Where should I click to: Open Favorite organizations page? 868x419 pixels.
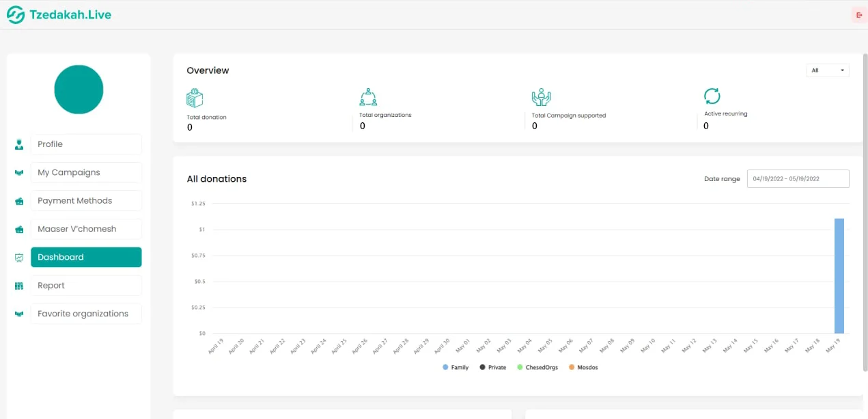[86, 314]
